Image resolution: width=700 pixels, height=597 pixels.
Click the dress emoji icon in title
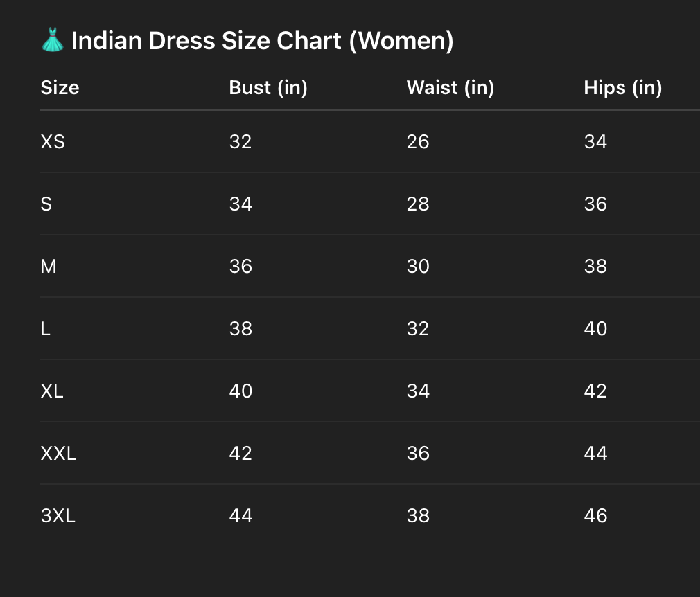53,40
